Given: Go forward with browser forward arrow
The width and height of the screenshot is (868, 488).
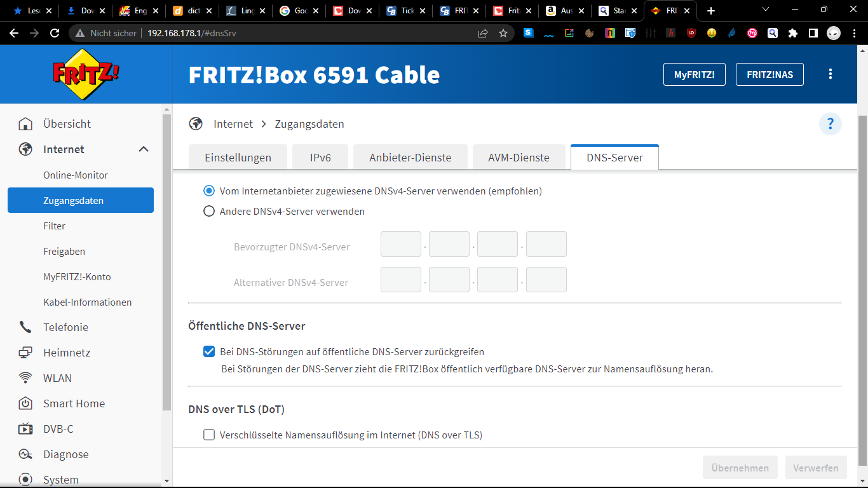Looking at the screenshot, I should click(34, 33).
